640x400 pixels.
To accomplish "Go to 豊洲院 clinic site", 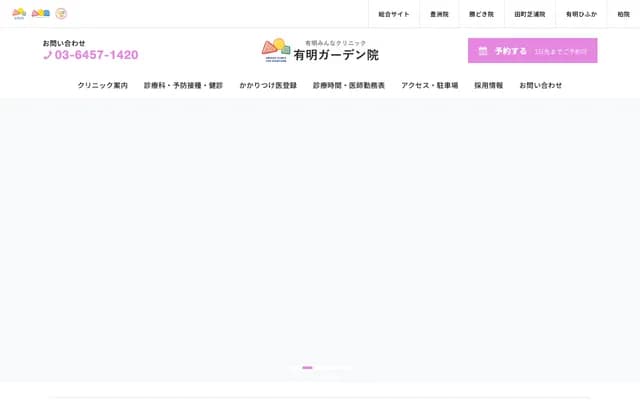I will pyautogui.click(x=440, y=14).
